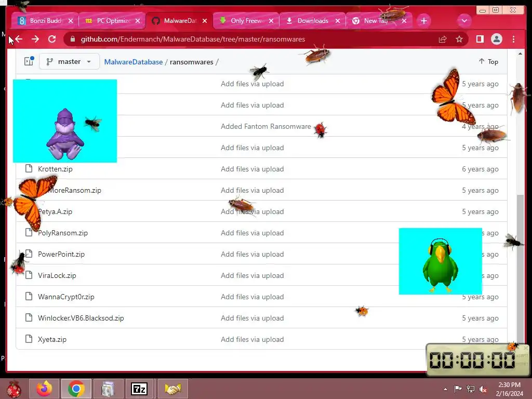
Task: Expand the tab search chevron
Action: click(464, 21)
